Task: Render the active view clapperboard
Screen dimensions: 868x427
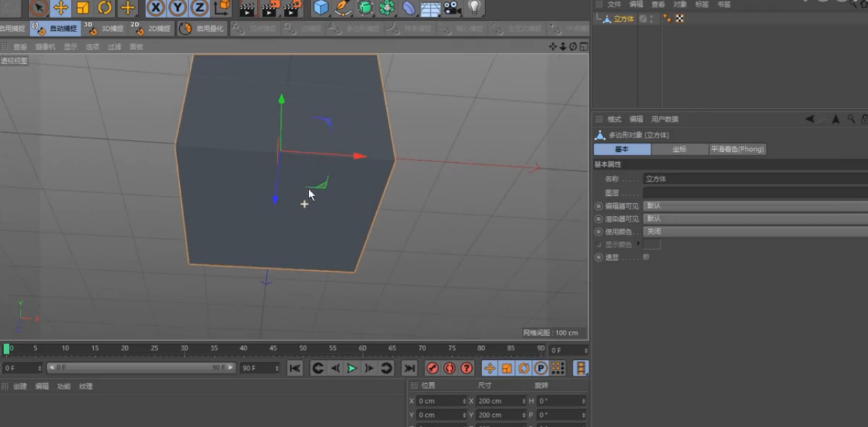Action: pyautogui.click(x=247, y=8)
